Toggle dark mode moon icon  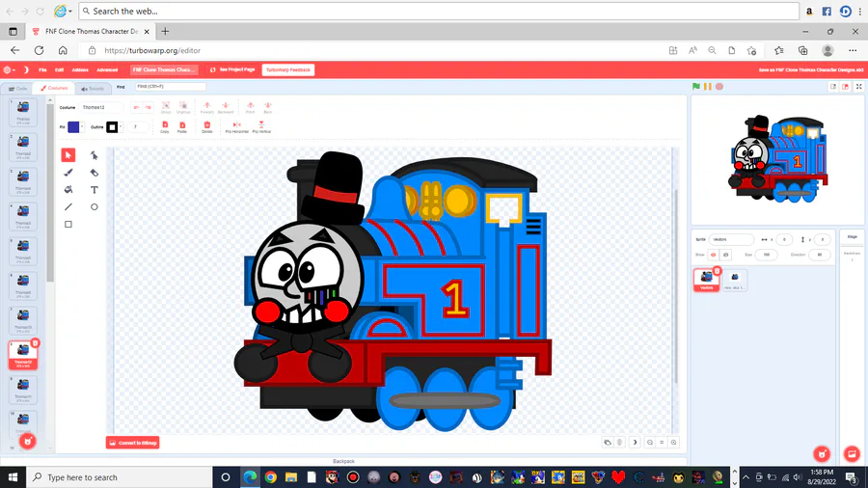26,69
